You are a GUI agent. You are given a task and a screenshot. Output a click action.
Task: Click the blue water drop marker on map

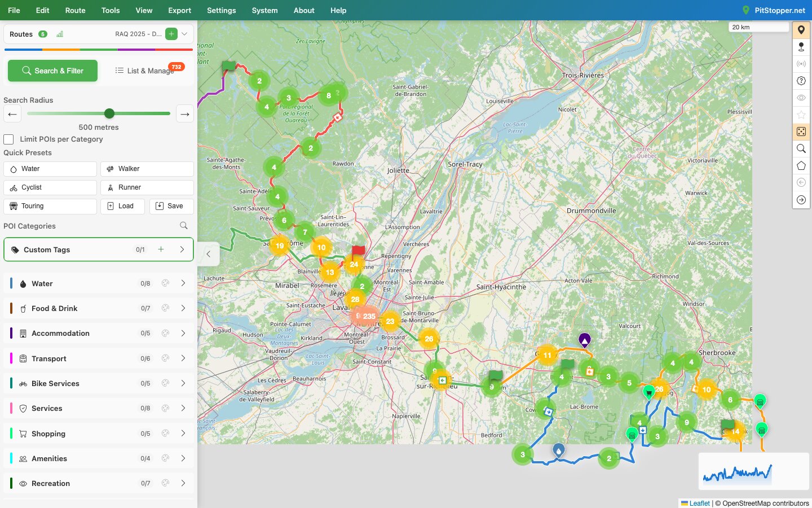pyautogui.click(x=558, y=450)
